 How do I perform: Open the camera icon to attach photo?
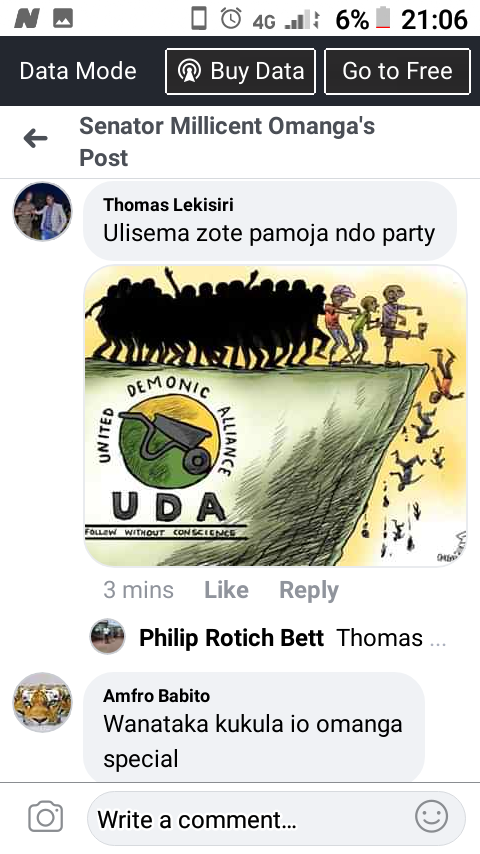pyautogui.click(x=45, y=816)
